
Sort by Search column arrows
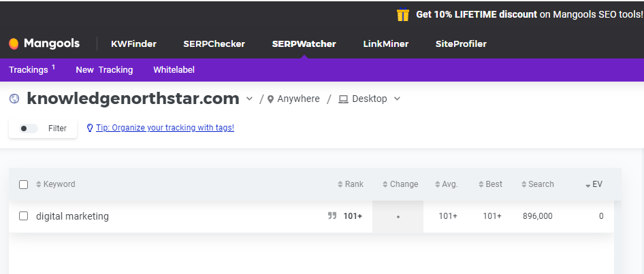tap(524, 184)
